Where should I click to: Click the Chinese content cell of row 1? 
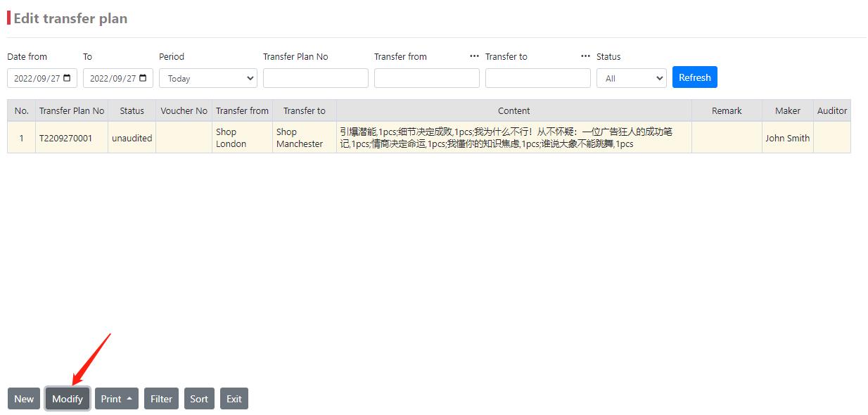pyautogui.click(x=514, y=138)
